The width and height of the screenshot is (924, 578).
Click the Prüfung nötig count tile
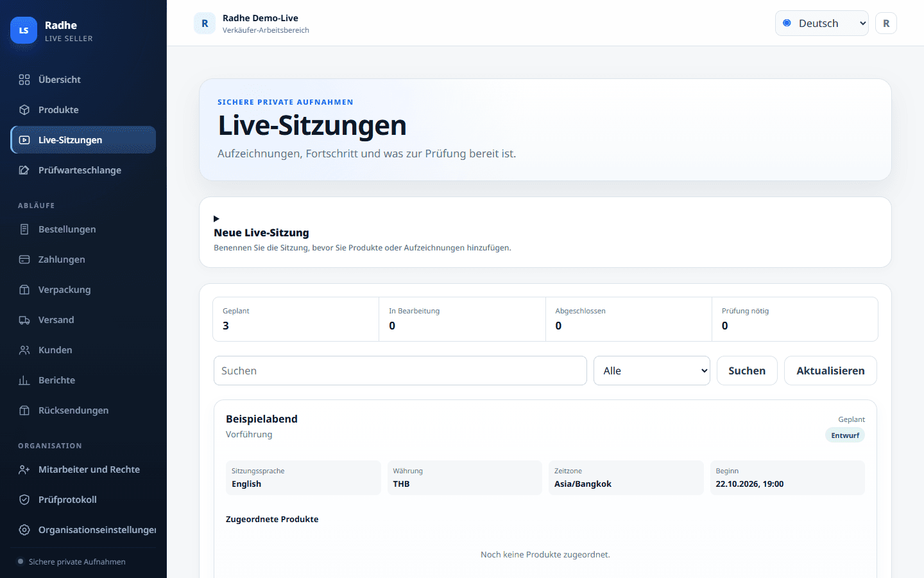click(x=795, y=319)
